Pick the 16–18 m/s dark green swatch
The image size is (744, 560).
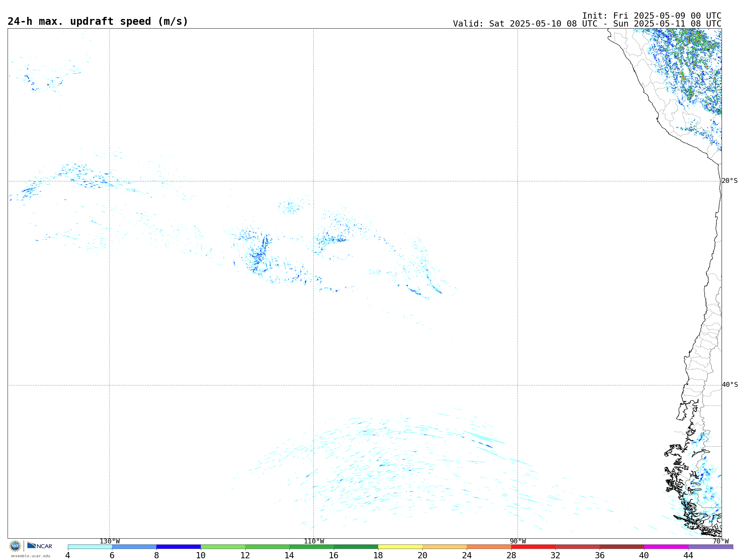click(356, 547)
